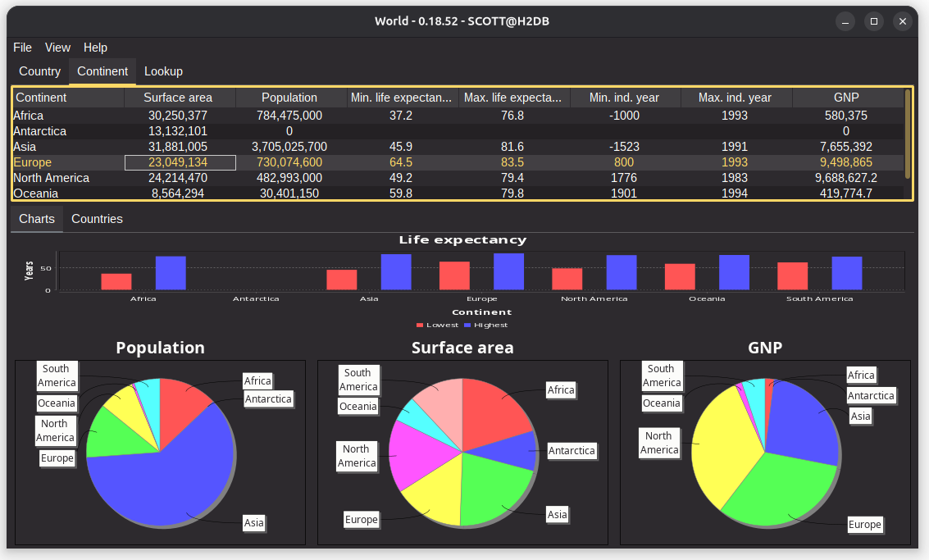Open the File menu
Screen dimensions: 929x560
(22, 48)
